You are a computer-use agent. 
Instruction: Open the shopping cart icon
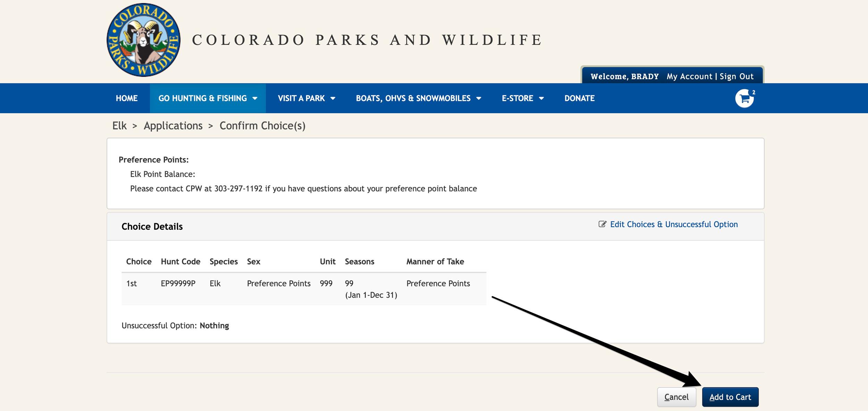[x=745, y=98]
